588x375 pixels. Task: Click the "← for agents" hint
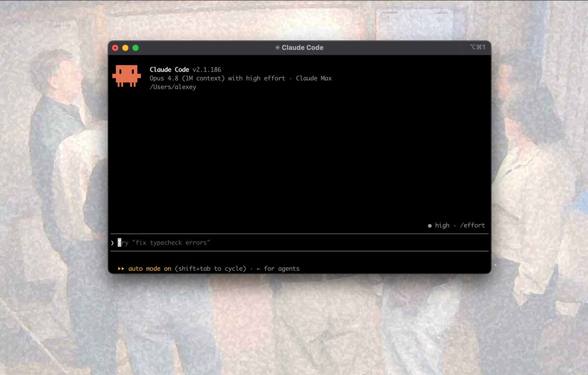[278, 269]
